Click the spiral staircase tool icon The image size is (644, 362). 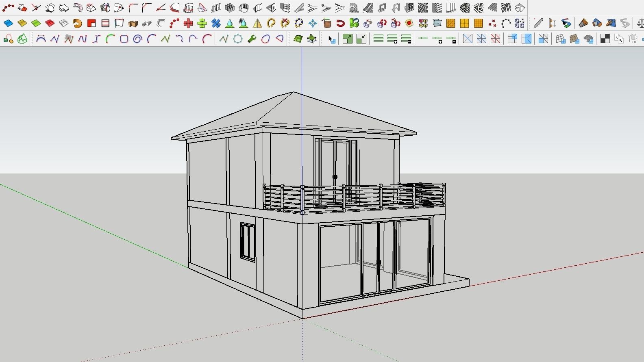[x=354, y=8]
